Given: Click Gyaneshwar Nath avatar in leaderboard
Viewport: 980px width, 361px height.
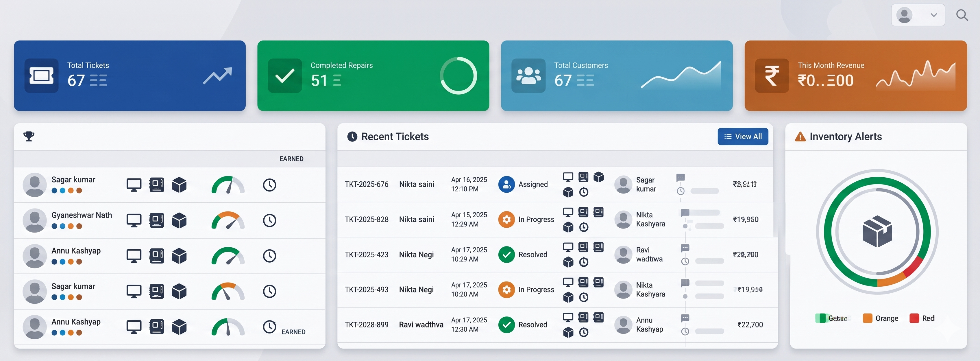Looking at the screenshot, I should (35, 220).
